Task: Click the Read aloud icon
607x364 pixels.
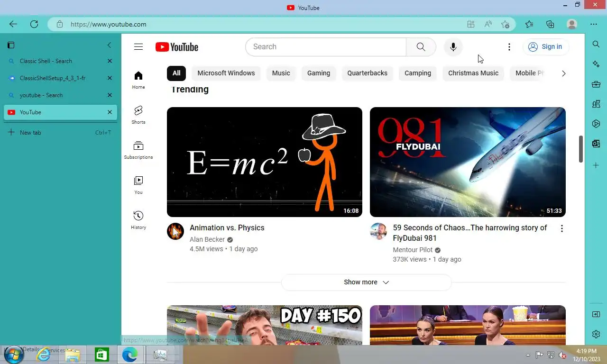Action: pyautogui.click(x=488, y=24)
